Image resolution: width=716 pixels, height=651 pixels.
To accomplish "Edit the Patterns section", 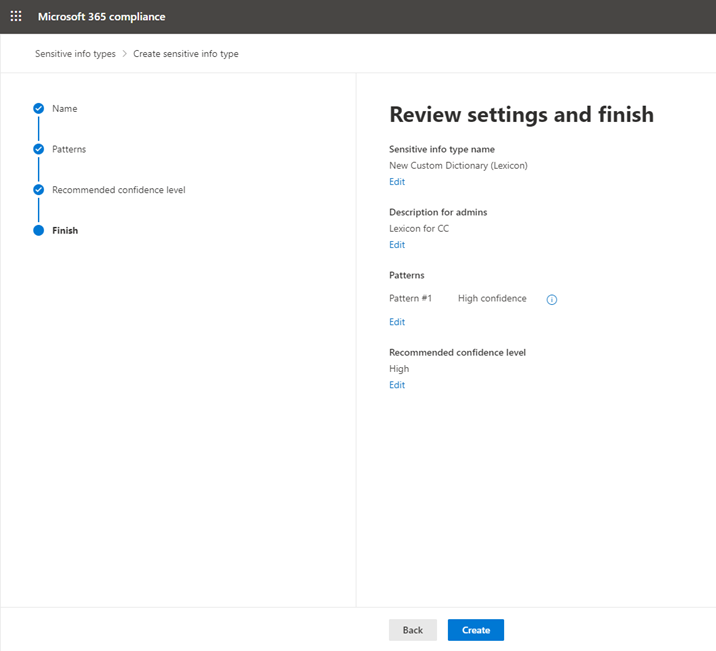I will click(397, 322).
